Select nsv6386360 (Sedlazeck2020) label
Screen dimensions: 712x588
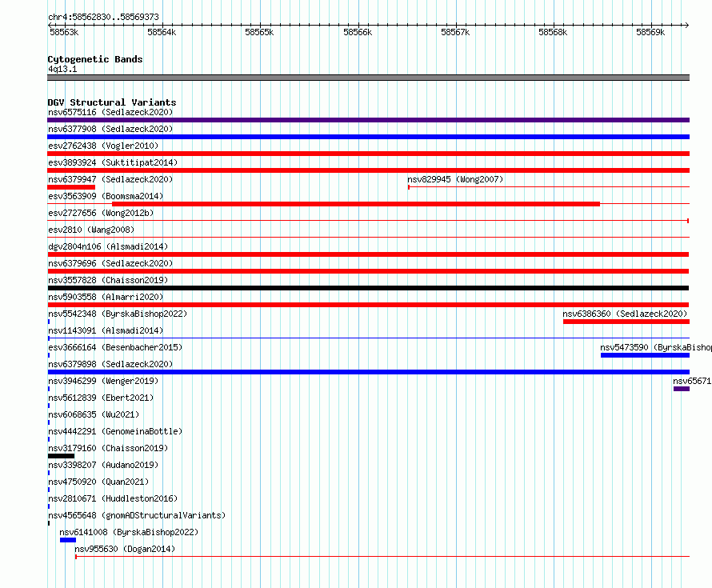click(625, 314)
